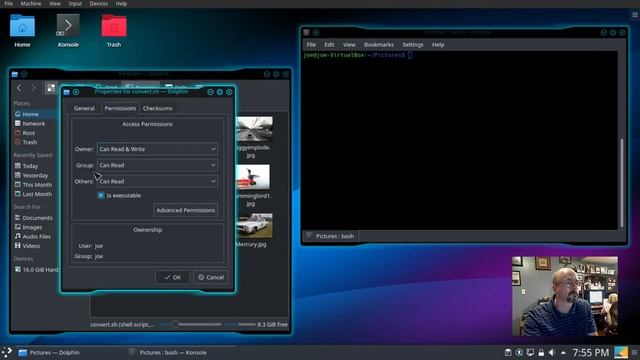This screenshot has height=360, width=640.
Task: Click the 7:55 PM clock
Action: pos(590,353)
